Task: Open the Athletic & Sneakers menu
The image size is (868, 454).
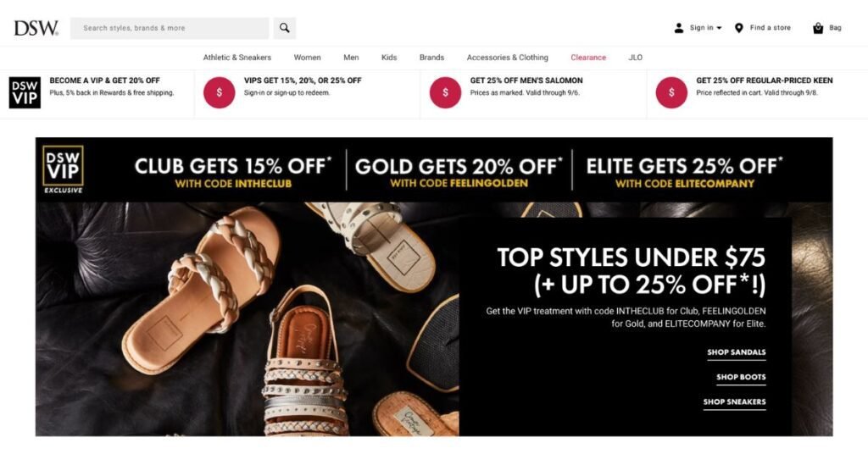Action: 237,58
